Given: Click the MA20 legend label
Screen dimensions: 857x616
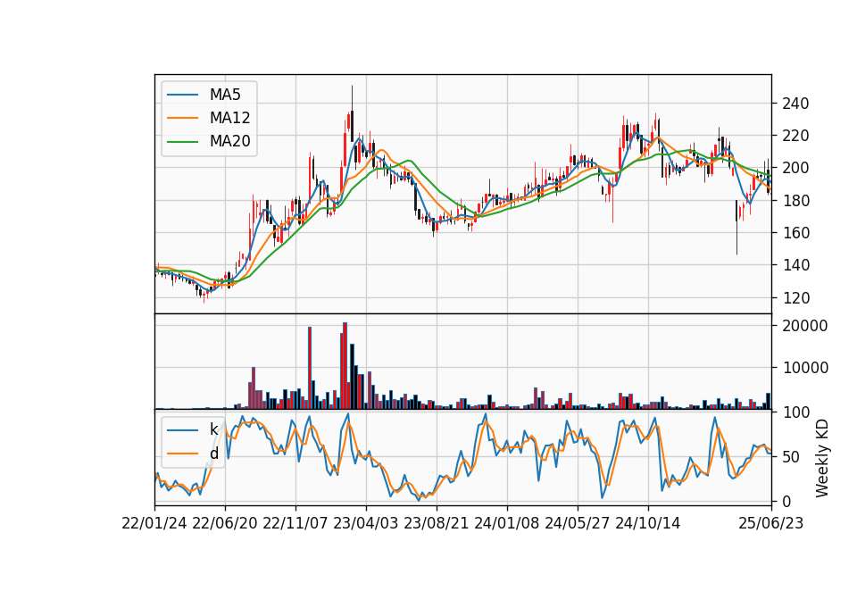Looking at the screenshot, I should tap(229, 141).
